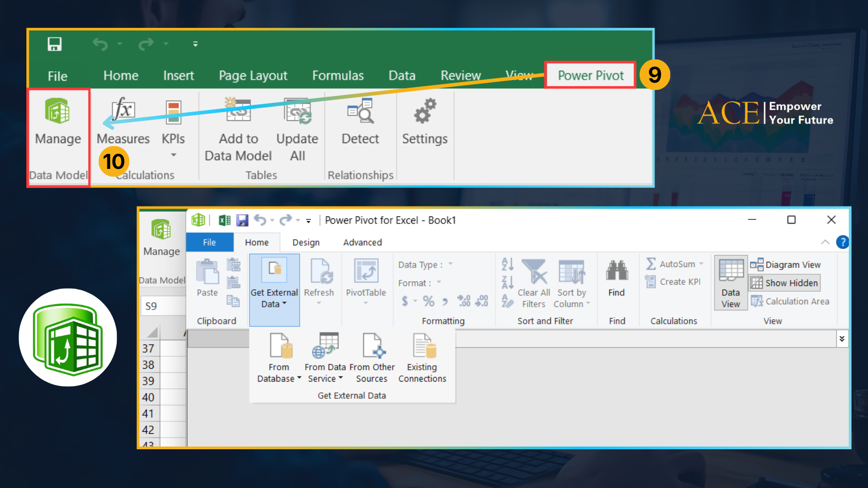This screenshot has width=868, height=488.
Task: Select the Advanced tab
Action: [362, 242]
